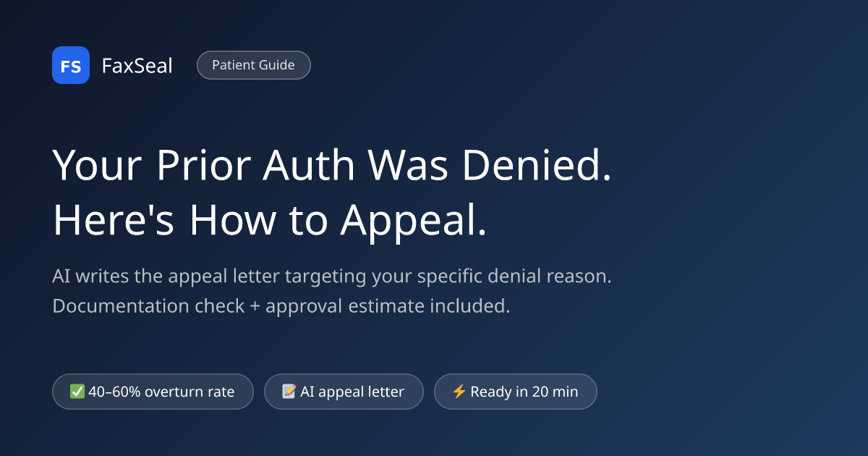Viewport: 868px width, 456px height.
Task: Click subtitle line starting 'AI writes the appeal letter'
Action: pos(332,276)
